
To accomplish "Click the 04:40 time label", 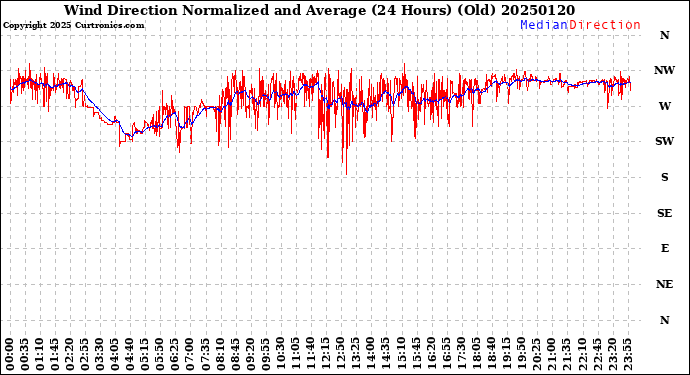I will [x=130, y=354].
